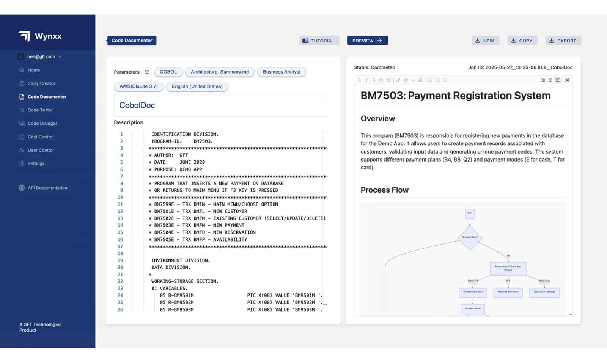Open the API Documentation link
This screenshot has width=607, height=364.
coord(47,188)
